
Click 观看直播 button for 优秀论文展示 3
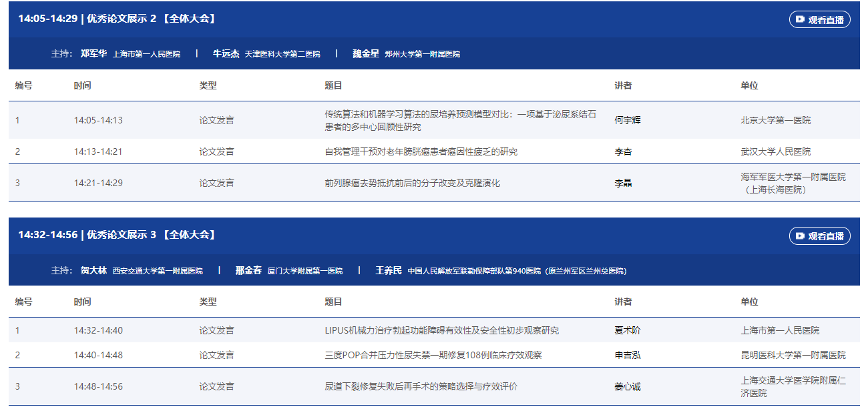(819, 236)
